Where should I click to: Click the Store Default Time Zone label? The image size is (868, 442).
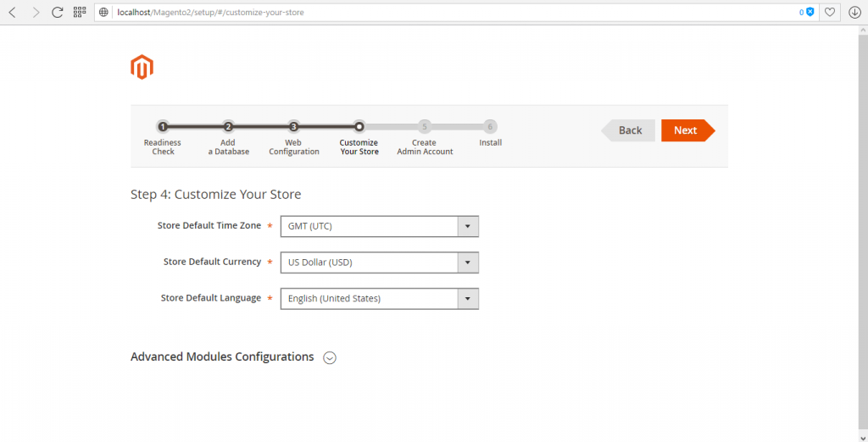pos(209,226)
